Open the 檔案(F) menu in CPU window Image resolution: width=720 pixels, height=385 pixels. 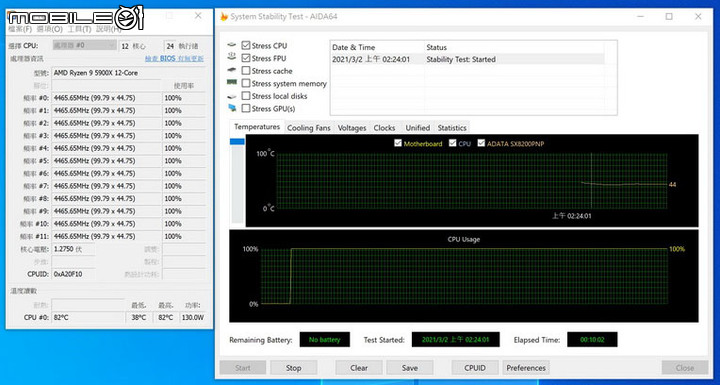pos(20,29)
